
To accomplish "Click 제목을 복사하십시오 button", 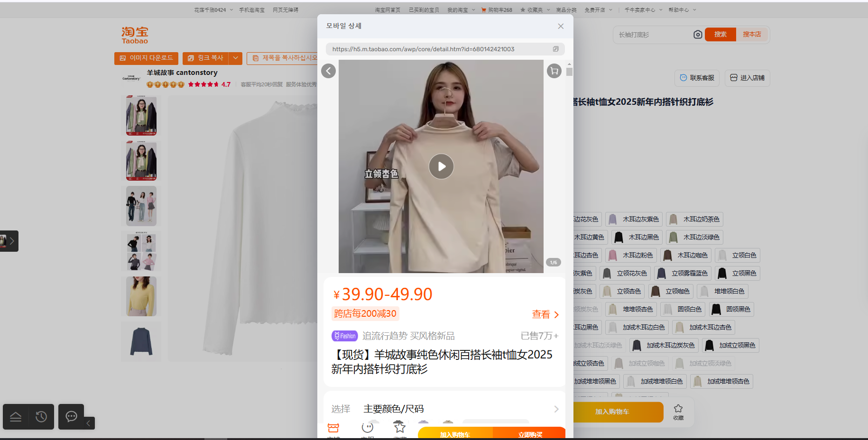I will (x=283, y=58).
